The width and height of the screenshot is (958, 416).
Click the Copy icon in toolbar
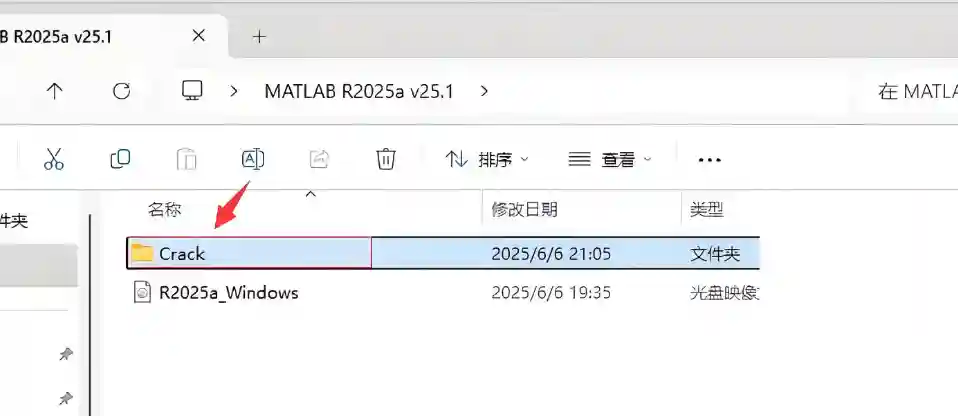(120, 159)
